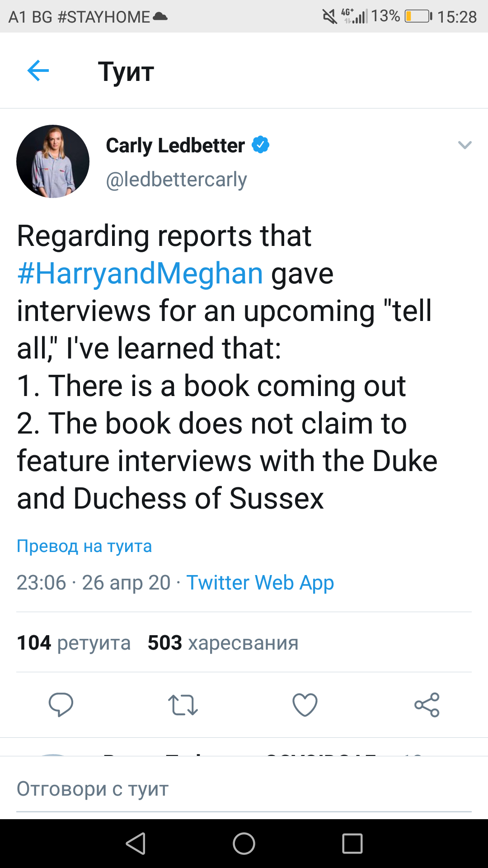Screen dimensions: 488x868
Task: View the 503 харесвания list
Action: (223, 642)
